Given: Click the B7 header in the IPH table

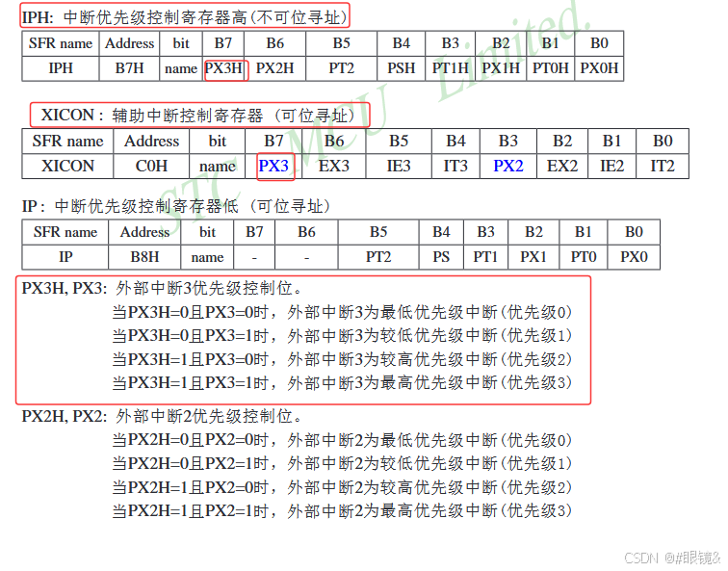Looking at the screenshot, I should [223, 43].
